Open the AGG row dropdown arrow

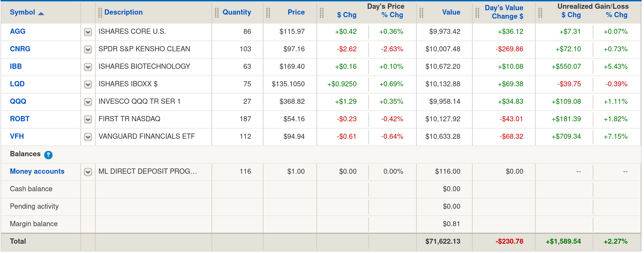(x=88, y=32)
